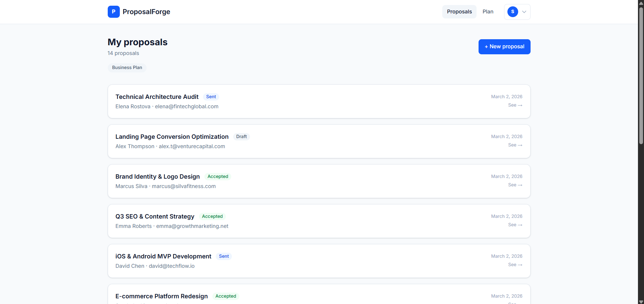Click the See arrow on iOS & Android MVP Development

tap(515, 264)
